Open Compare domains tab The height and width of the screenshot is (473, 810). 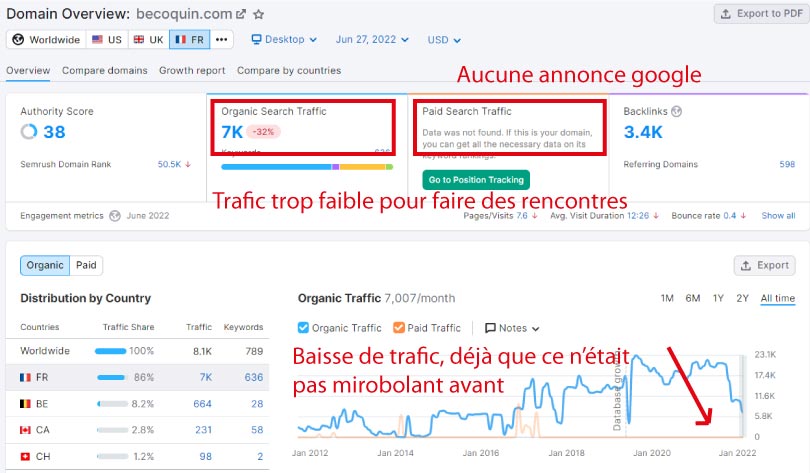104,71
